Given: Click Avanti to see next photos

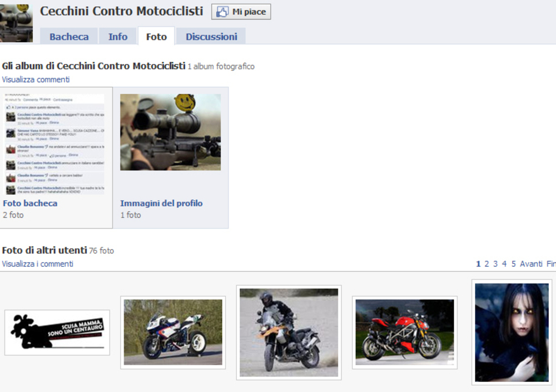Looking at the screenshot, I should pyautogui.click(x=531, y=264).
